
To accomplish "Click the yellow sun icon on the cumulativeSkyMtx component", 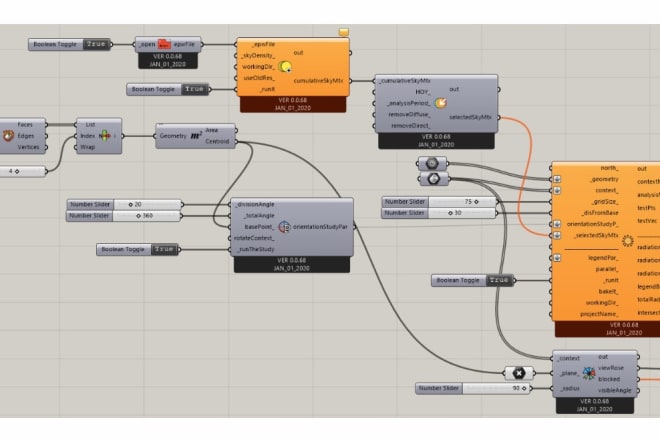I will coord(285,67).
